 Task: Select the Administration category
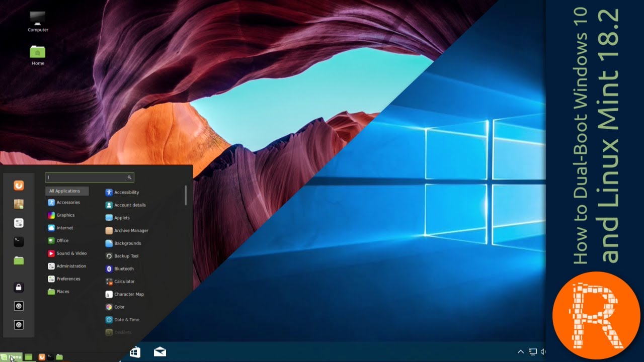click(x=67, y=266)
